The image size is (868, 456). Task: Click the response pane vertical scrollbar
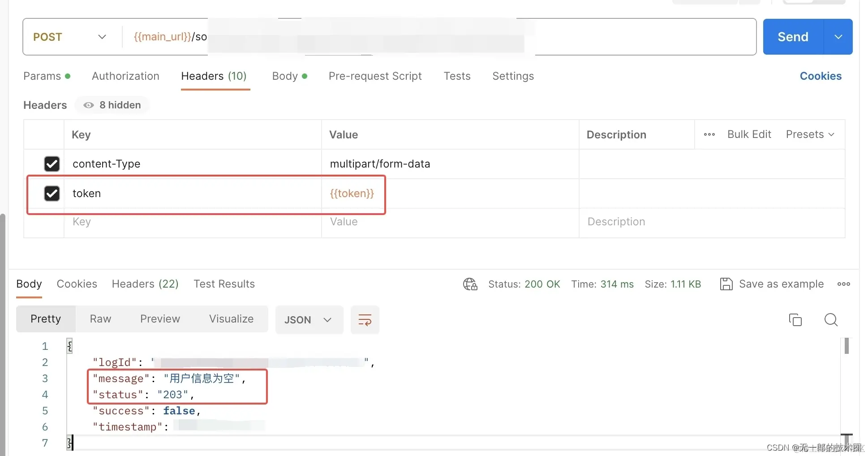coord(846,346)
